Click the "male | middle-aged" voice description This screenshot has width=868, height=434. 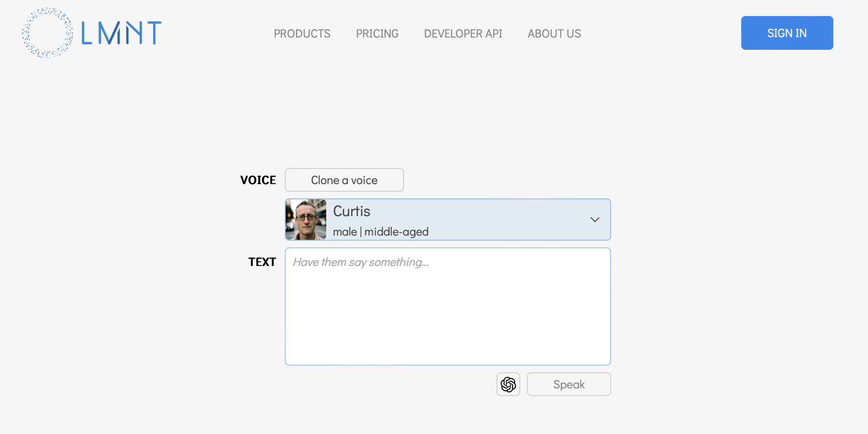pos(381,232)
